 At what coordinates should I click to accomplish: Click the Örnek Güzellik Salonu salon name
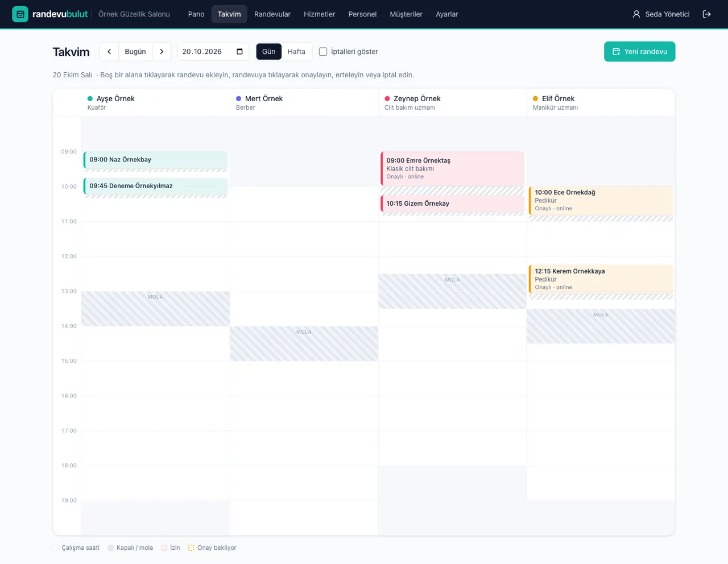click(x=134, y=14)
